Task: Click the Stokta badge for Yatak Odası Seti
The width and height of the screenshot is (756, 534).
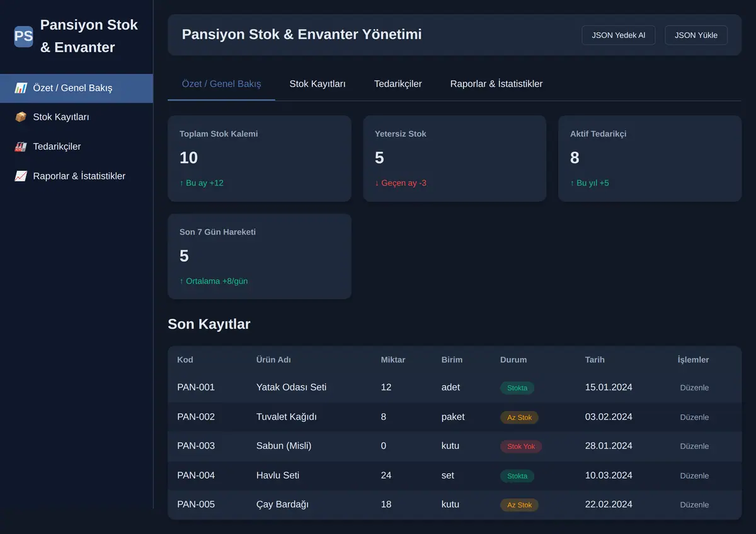Action: [517, 388]
